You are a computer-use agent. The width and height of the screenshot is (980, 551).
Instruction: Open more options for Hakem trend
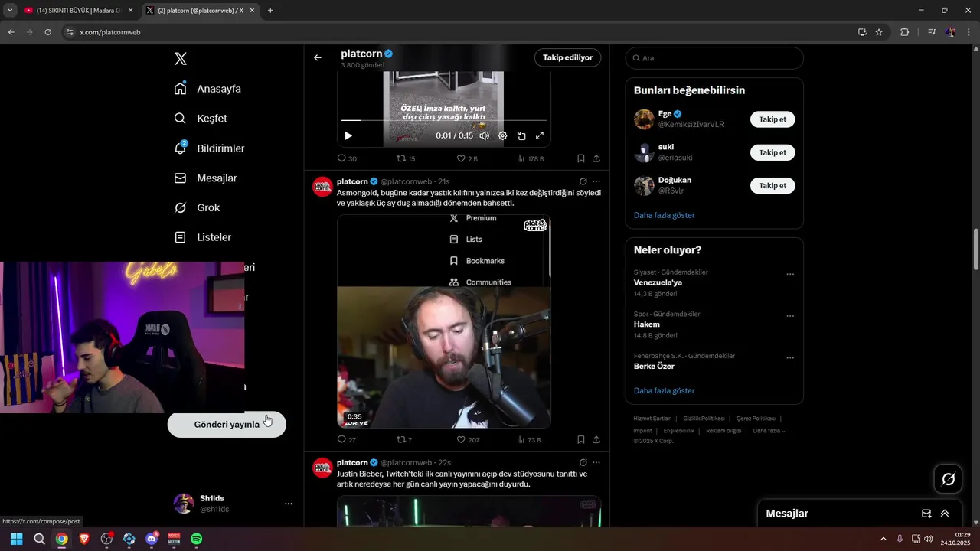790,315
